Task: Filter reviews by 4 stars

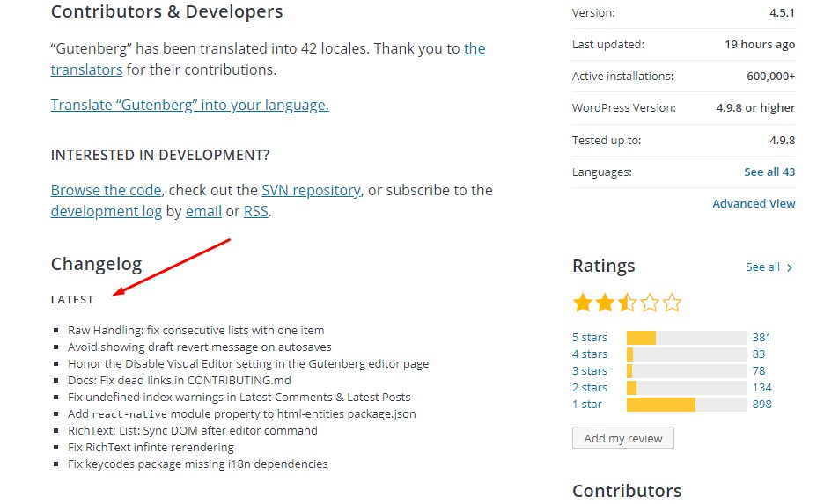Action: (590, 354)
